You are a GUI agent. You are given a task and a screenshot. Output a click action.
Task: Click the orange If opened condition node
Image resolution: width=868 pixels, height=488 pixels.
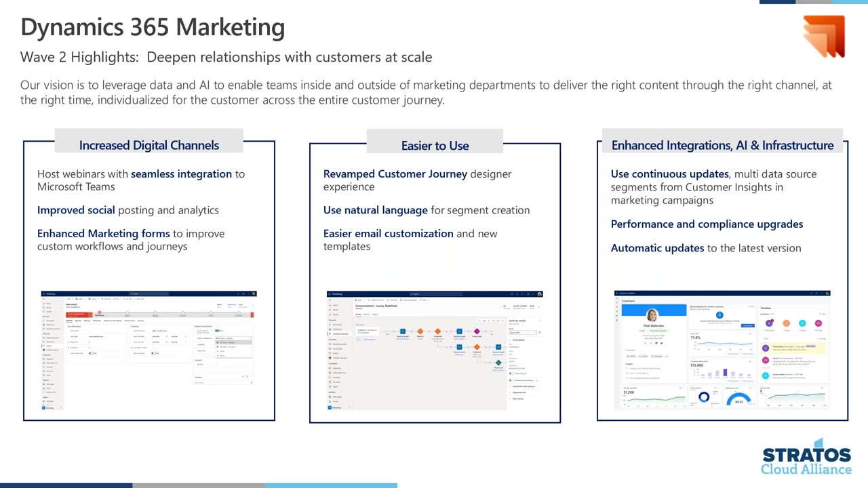tap(437, 331)
